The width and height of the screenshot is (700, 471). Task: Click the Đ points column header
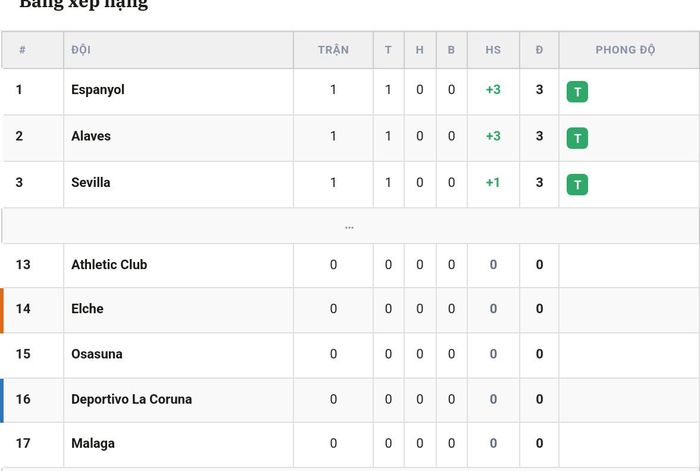539,50
